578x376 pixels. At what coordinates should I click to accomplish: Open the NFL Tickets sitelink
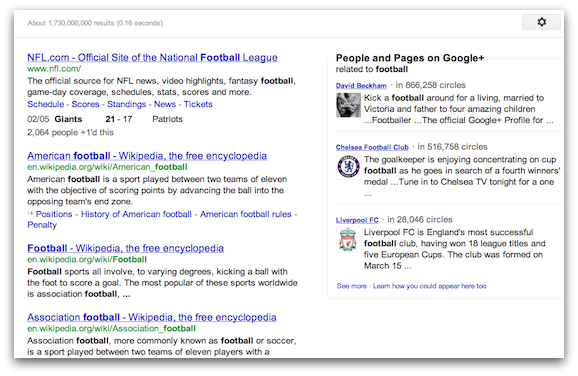[x=198, y=104]
